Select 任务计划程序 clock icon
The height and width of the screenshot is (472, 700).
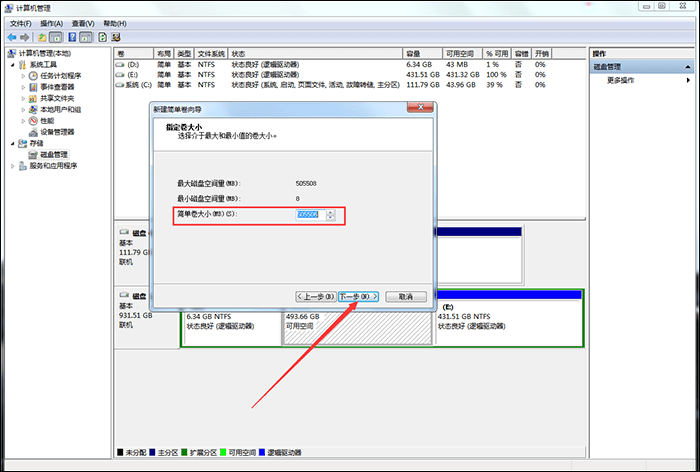33,76
